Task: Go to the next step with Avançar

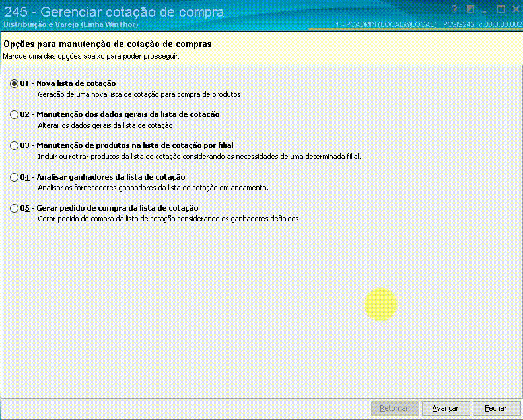Action: [446, 408]
